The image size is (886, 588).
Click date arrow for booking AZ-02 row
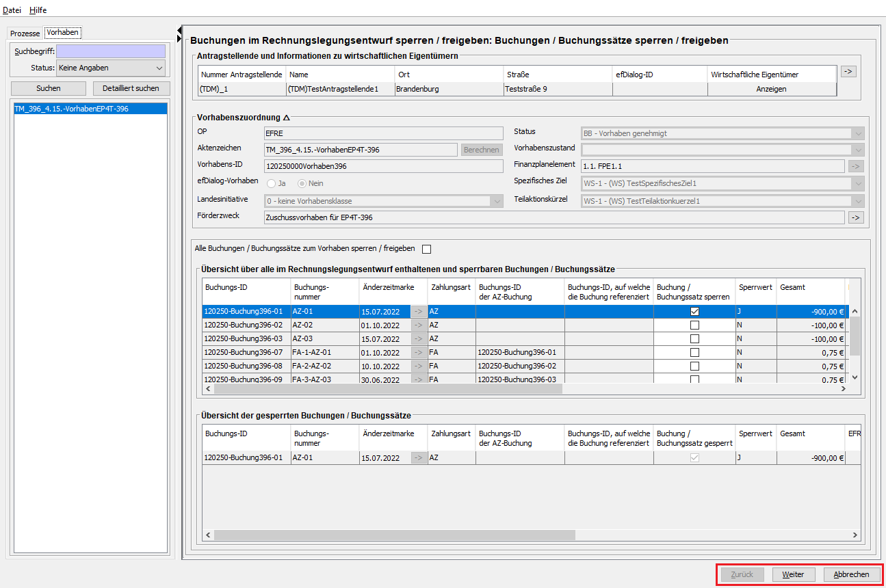point(418,325)
